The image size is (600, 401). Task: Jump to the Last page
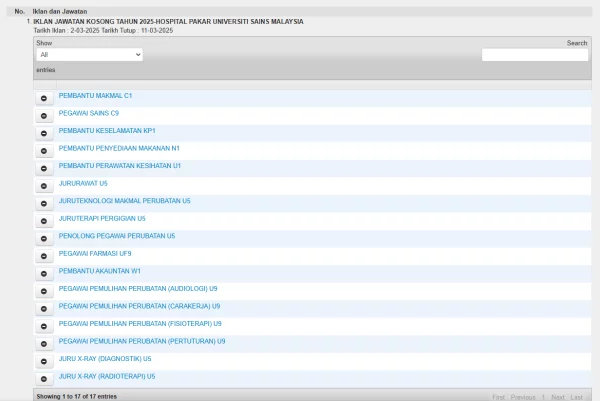point(577,397)
